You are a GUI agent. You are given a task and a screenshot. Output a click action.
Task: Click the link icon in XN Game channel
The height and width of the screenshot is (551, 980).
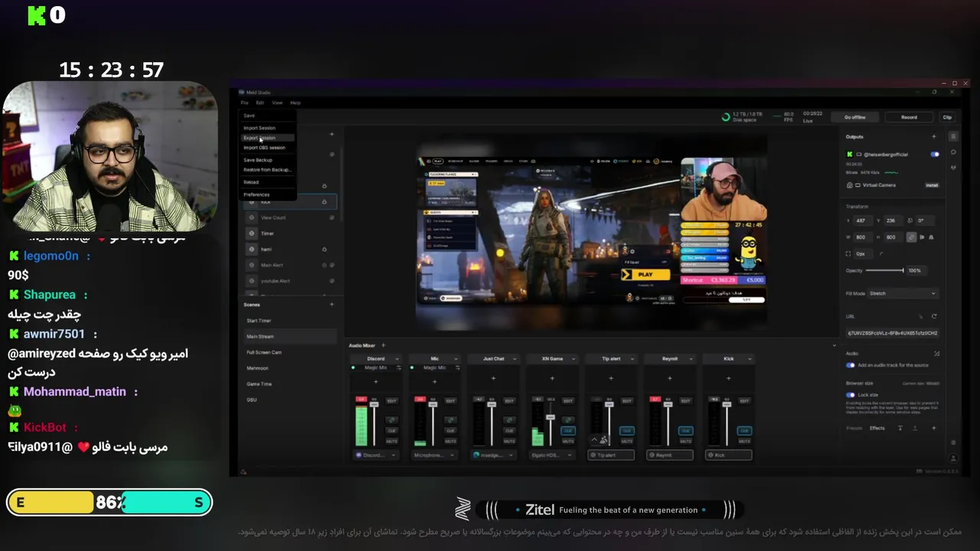[x=567, y=420]
